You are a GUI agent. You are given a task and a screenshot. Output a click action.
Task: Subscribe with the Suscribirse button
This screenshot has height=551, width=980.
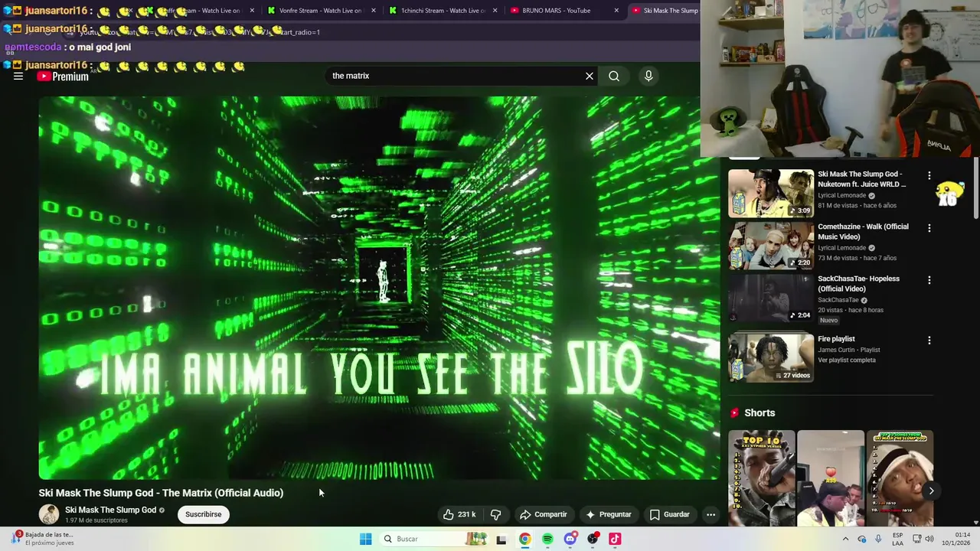(203, 514)
